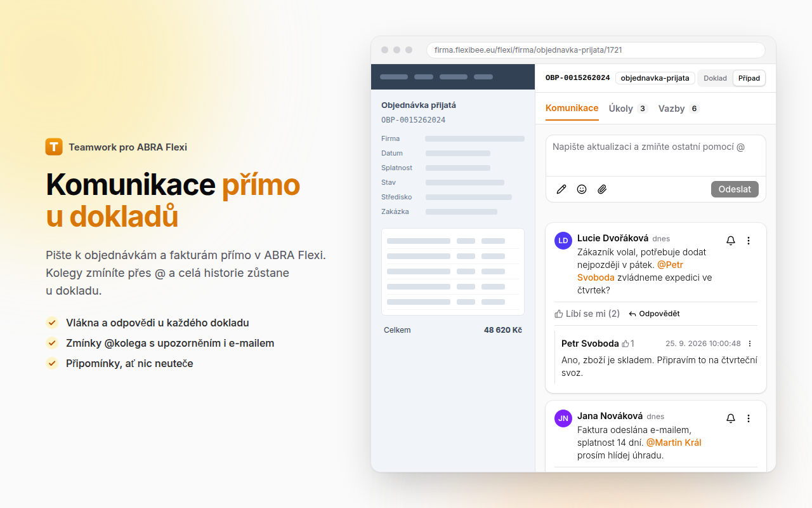
Task: Click the thumbs-up icon beside Petr Svoboda
Action: (x=625, y=344)
